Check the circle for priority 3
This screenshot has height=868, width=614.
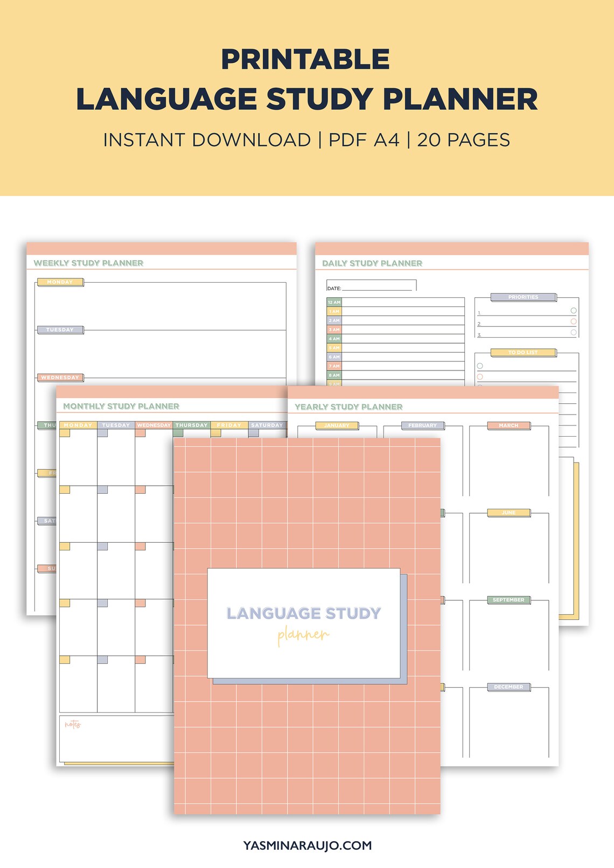tap(574, 333)
